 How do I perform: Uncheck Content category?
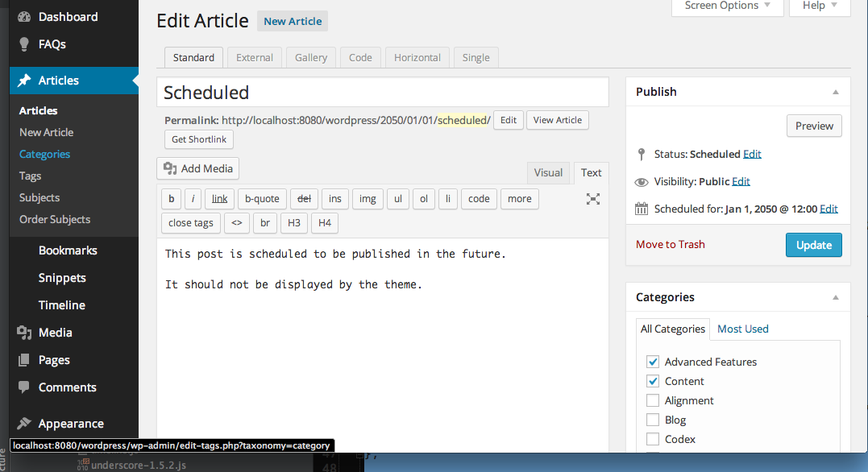pos(653,381)
